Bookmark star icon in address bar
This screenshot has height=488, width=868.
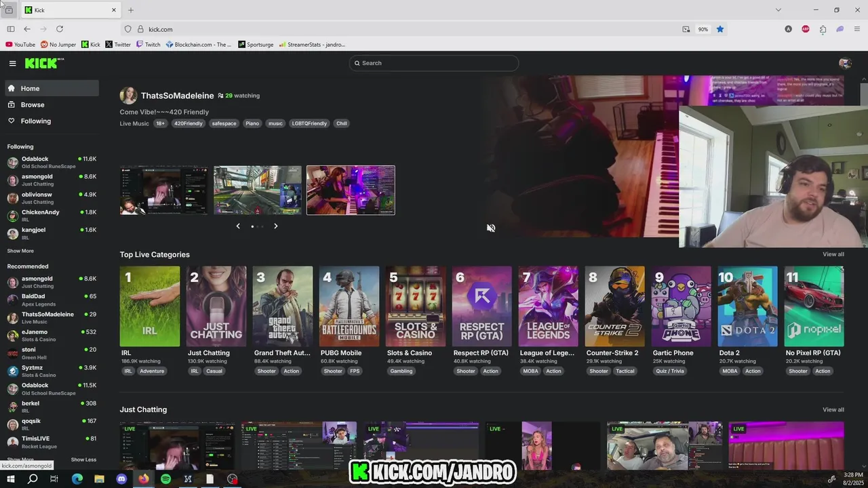[x=720, y=29]
